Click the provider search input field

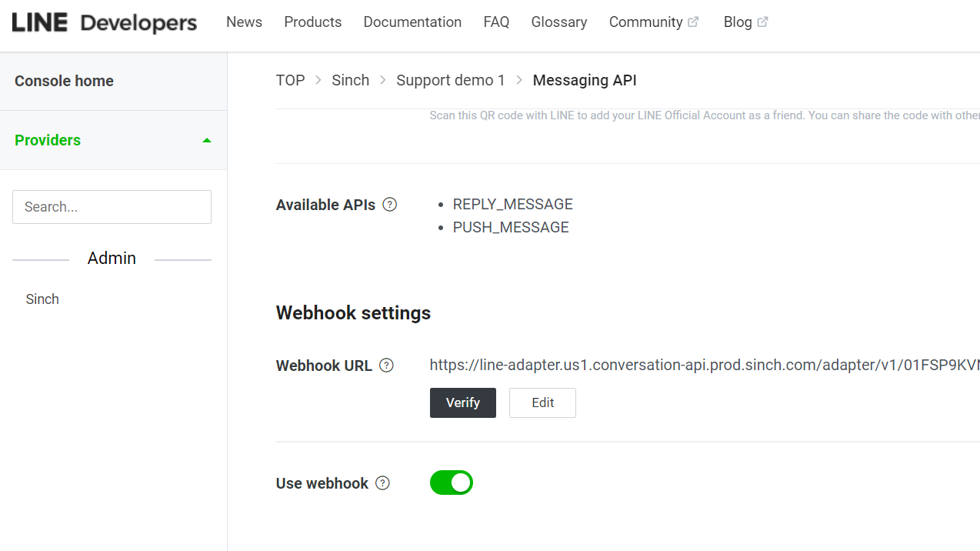112,206
